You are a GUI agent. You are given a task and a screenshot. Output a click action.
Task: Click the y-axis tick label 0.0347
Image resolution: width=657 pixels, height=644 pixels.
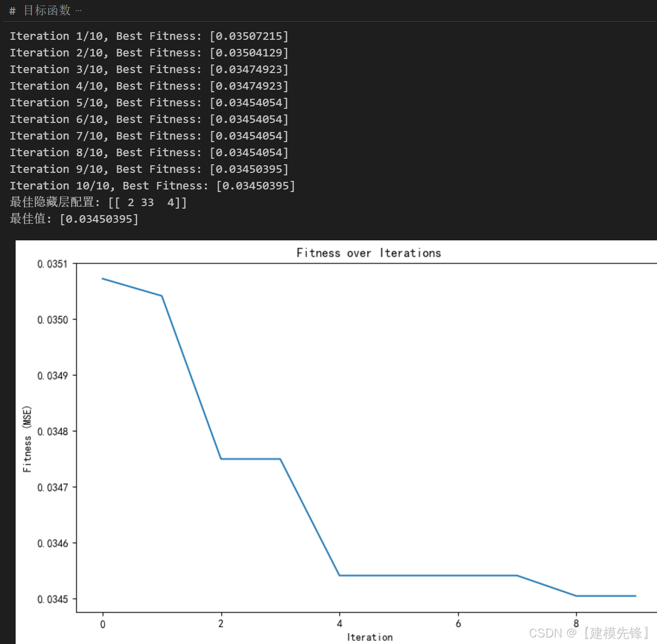click(52, 488)
